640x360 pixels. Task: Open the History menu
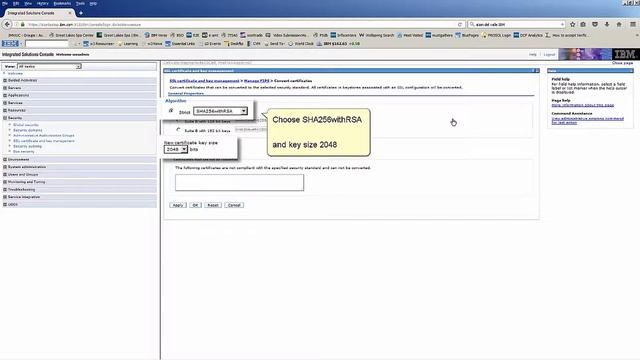click(42, 3)
